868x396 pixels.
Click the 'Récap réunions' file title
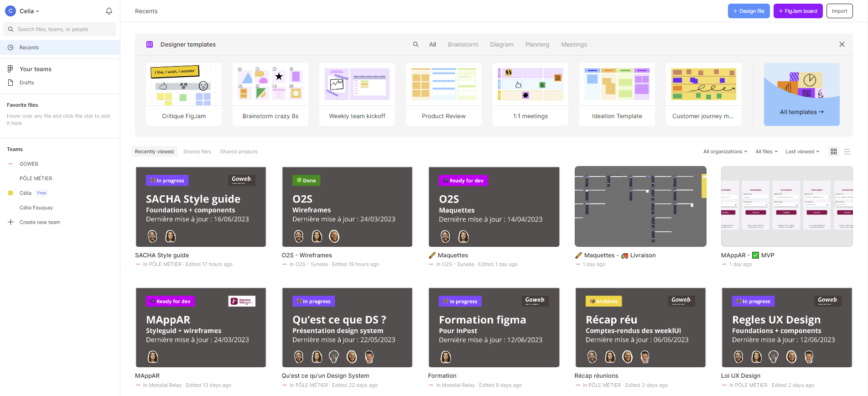tap(596, 375)
